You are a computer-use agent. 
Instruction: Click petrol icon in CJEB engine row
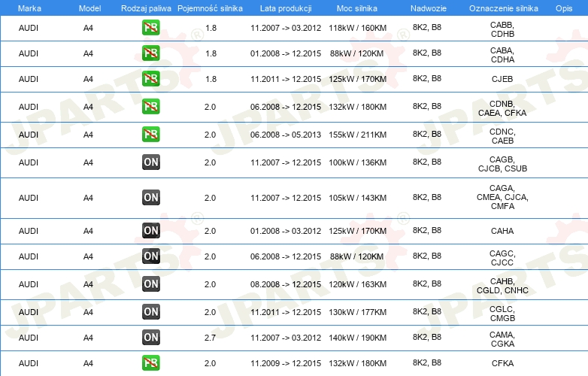tap(150, 79)
